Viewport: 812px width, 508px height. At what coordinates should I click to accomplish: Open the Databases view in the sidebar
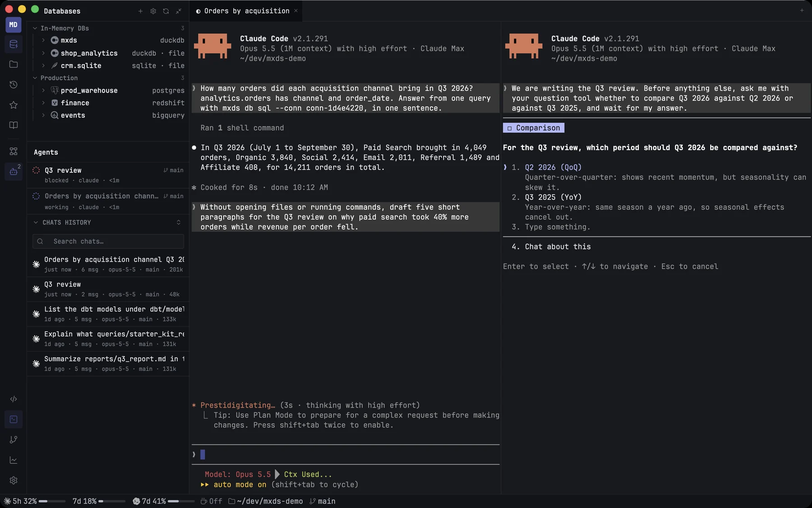[x=14, y=44]
